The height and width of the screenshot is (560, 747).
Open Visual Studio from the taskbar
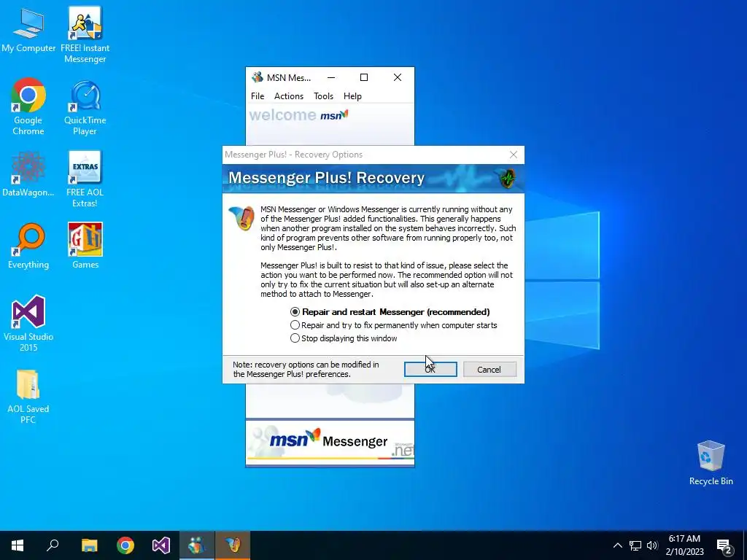tap(161, 545)
